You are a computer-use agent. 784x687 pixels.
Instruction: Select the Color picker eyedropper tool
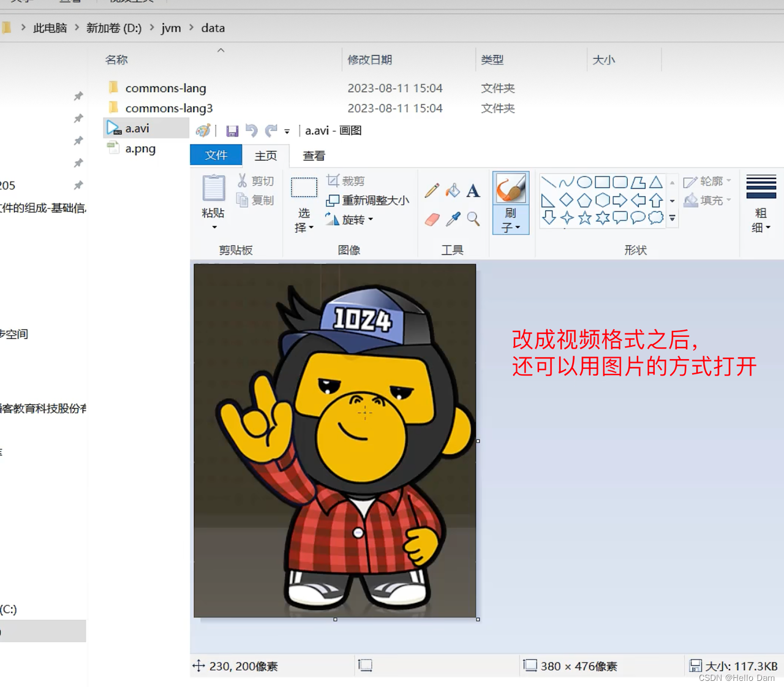(x=453, y=219)
